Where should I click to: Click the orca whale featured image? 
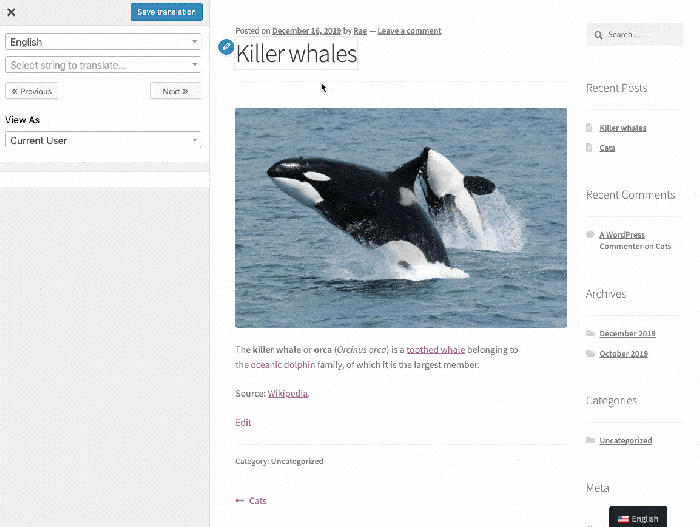tap(401, 218)
